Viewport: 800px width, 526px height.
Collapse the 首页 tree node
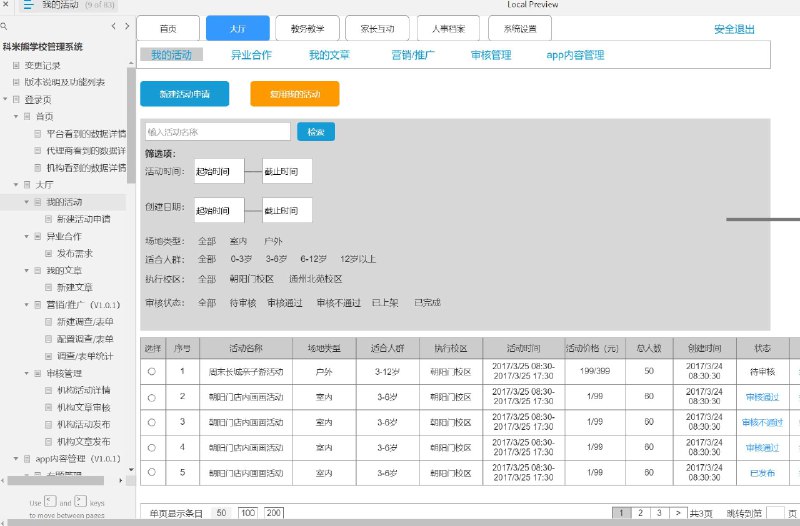(x=16, y=116)
